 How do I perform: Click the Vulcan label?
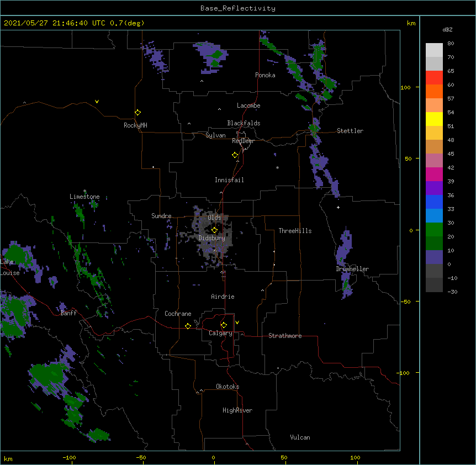point(300,437)
